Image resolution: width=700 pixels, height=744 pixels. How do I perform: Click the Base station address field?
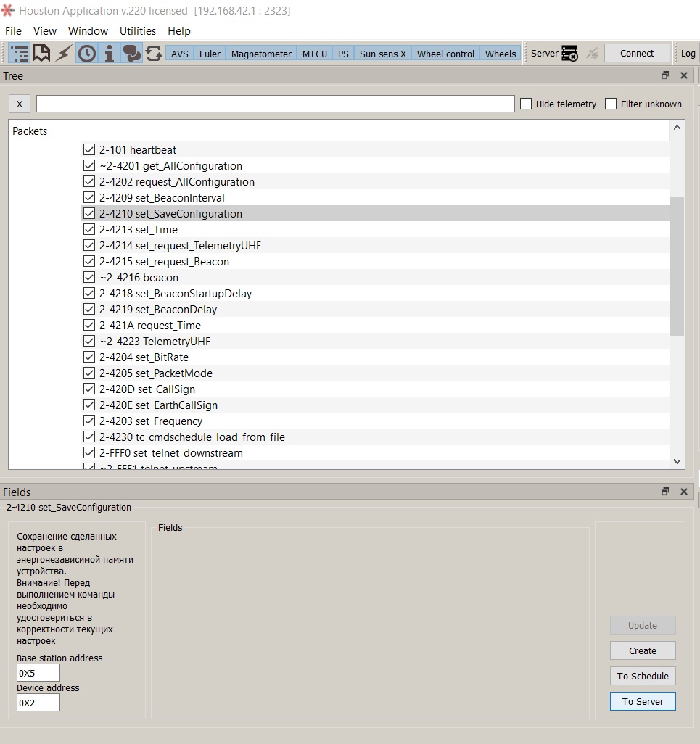click(38, 673)
